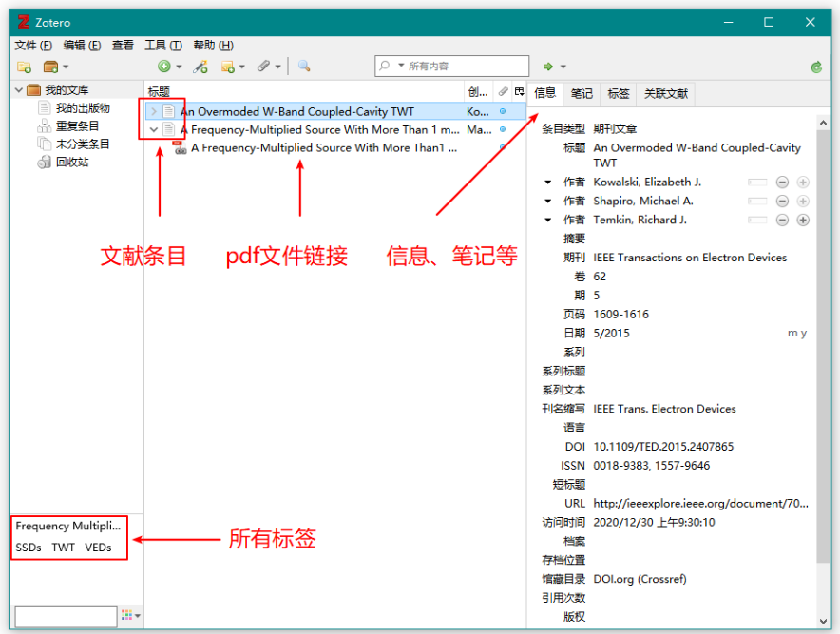840x634 pixels.
Task: Add author after Kowalski with plus button
Action: pos(803,183)
